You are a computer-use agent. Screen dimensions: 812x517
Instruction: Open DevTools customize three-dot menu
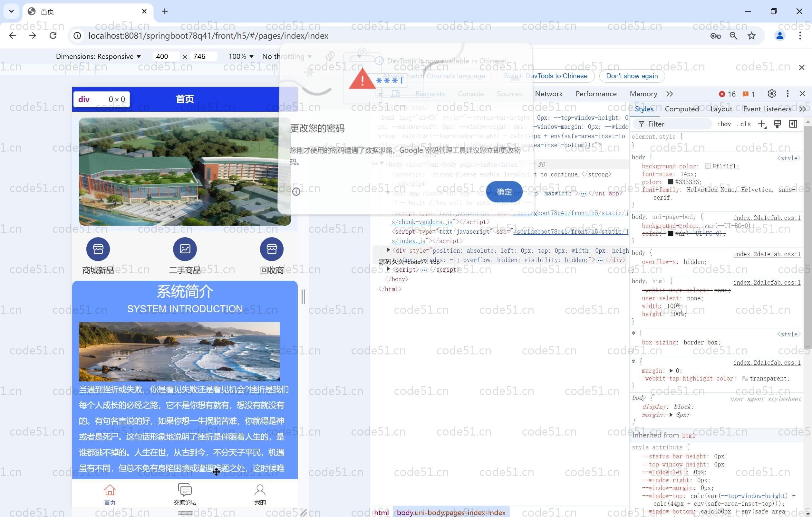788,94
